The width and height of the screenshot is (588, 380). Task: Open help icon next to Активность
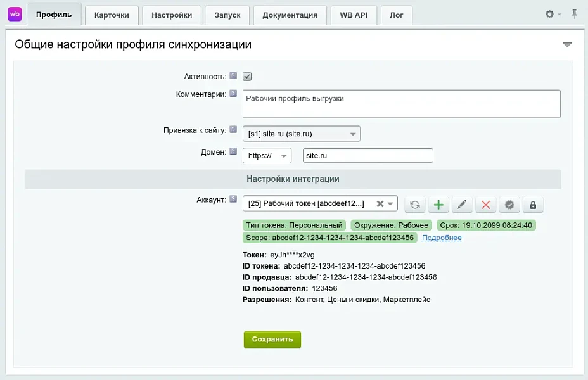coord(233,76)
